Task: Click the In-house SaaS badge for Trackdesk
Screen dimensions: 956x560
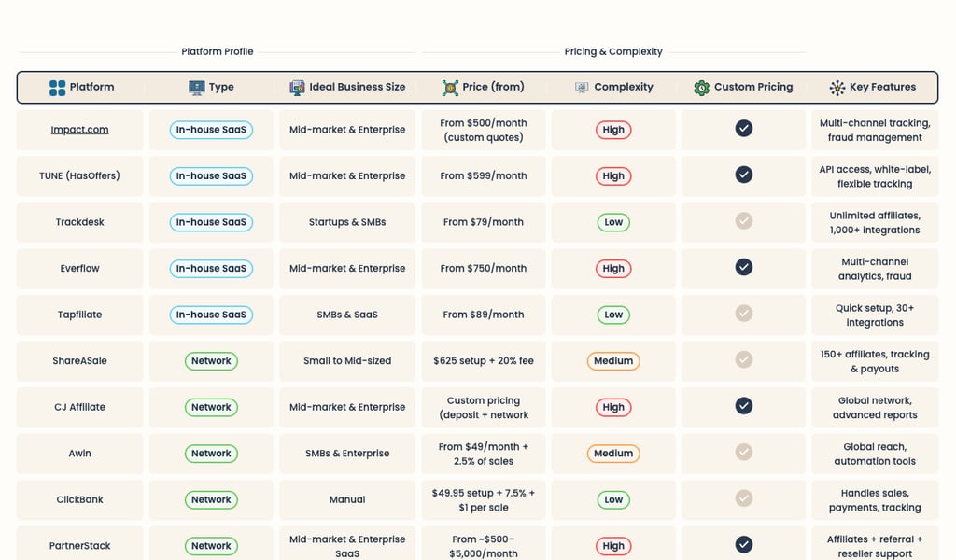Action: coord(211,222)
